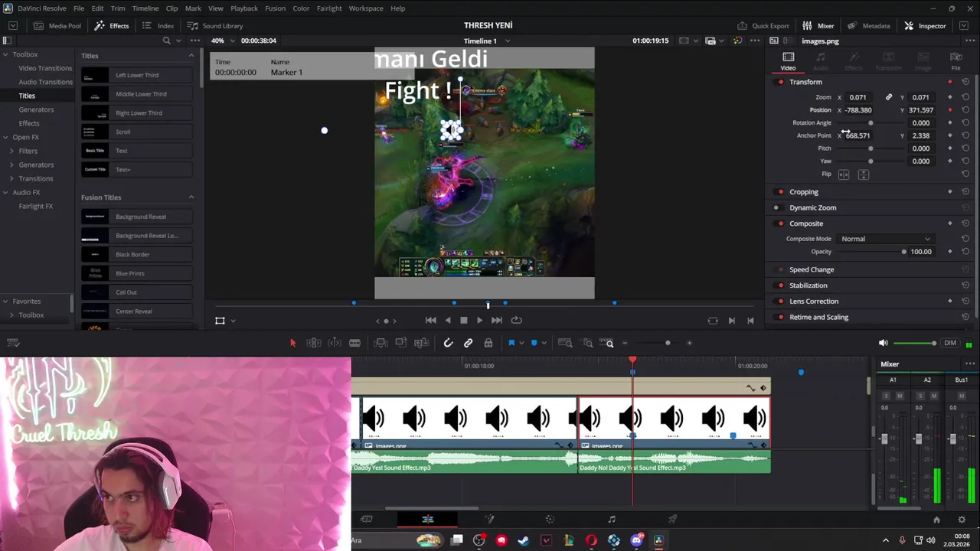Open the viewer zoom 40% dropdown
Viewport: 980px width, 551px height.
click(222, 41)
